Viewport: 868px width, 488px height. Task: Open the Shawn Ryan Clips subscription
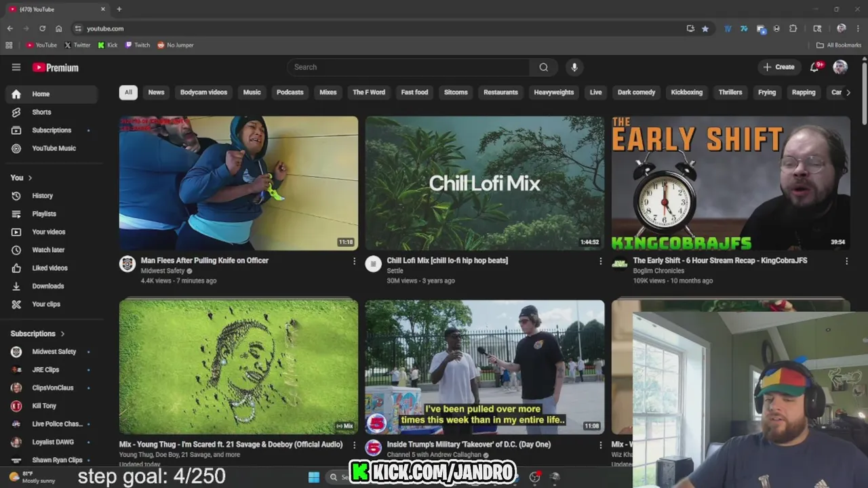tap(52, 460)
